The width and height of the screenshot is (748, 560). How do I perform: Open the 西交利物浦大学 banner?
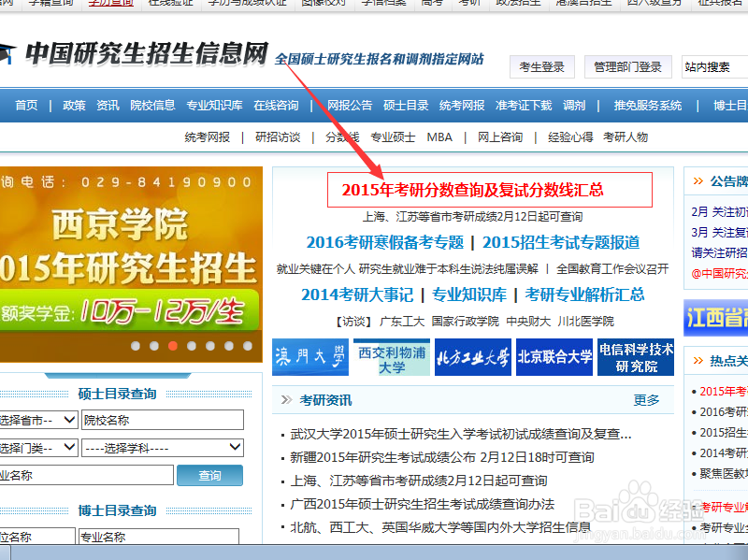click(x=392, y=357)
